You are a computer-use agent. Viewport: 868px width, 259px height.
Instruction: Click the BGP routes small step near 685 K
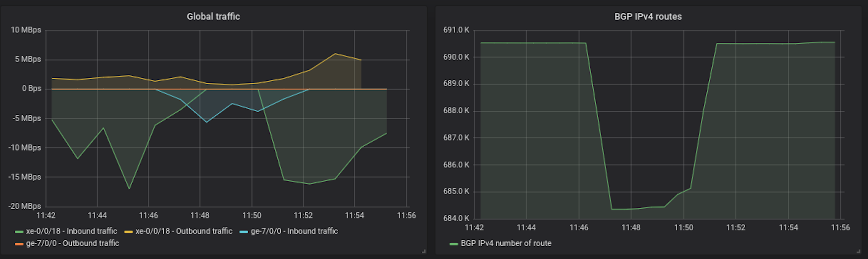click(x=691, y=188)
